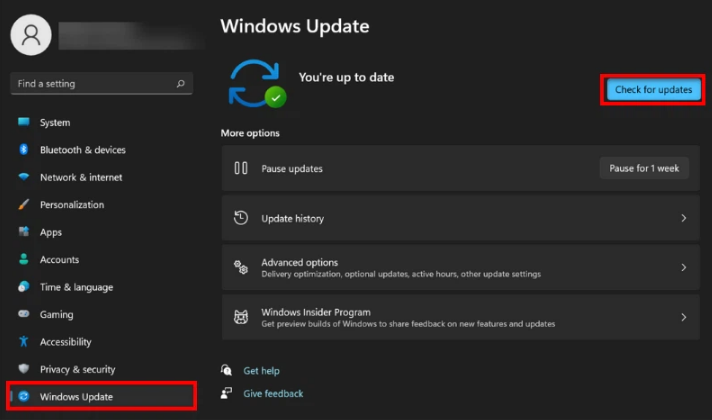Image resolution: width=712 pixels, height=420 pixels.
Task: Expand the Update history chevron
Action: tap(683, 218)
